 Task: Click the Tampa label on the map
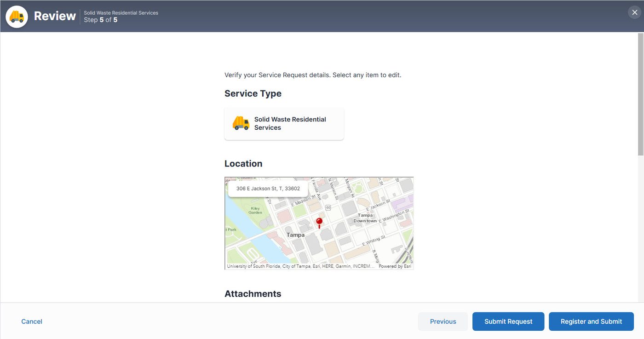[295, 235]
